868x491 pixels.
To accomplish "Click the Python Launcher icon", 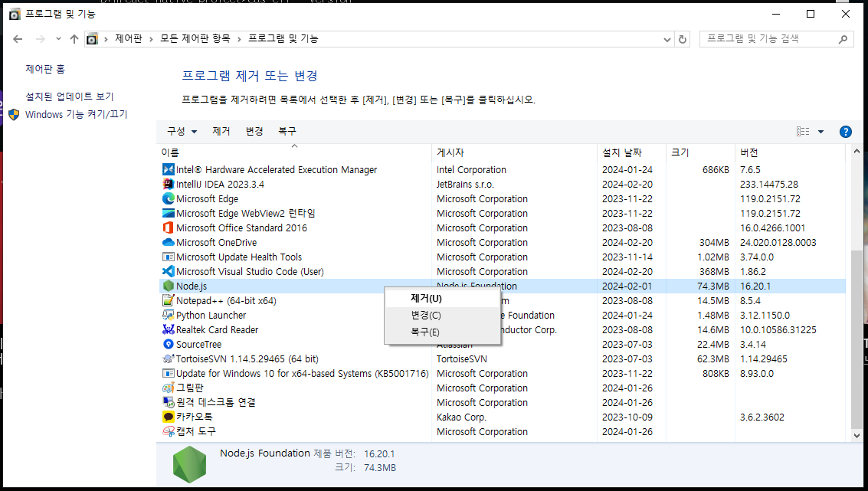I will [169, 315].
